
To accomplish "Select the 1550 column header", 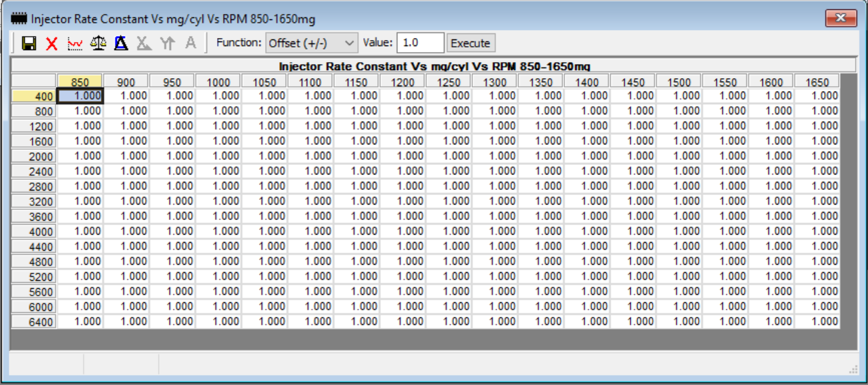I will (x=724, y=82).
